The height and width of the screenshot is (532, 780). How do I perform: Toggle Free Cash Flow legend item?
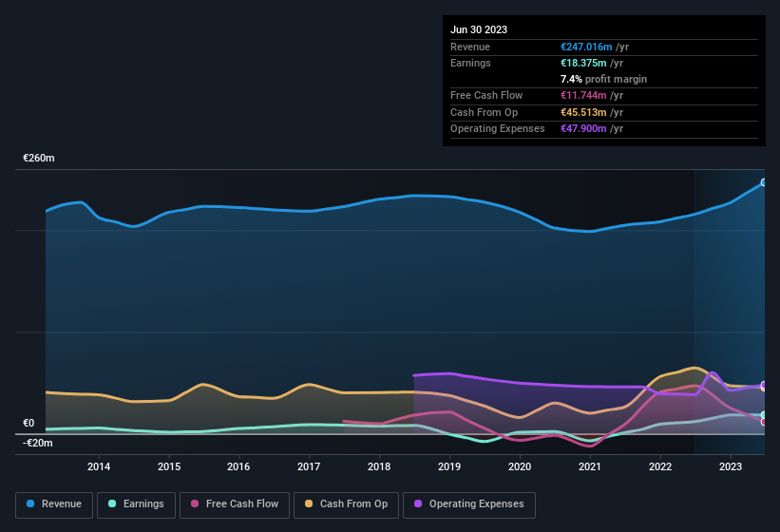click(x=235, y=504)
